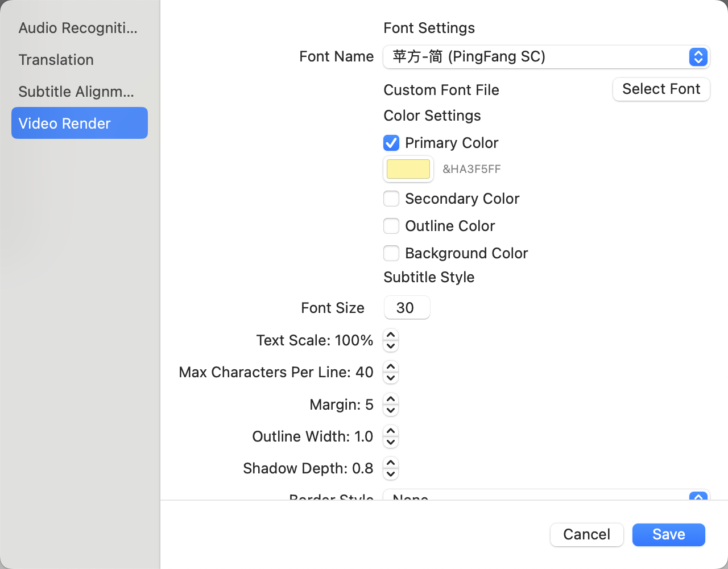Viewport: 728px width, 569px height.
Task: Enable the Outline Color checkbox
Action: point(391,226)
